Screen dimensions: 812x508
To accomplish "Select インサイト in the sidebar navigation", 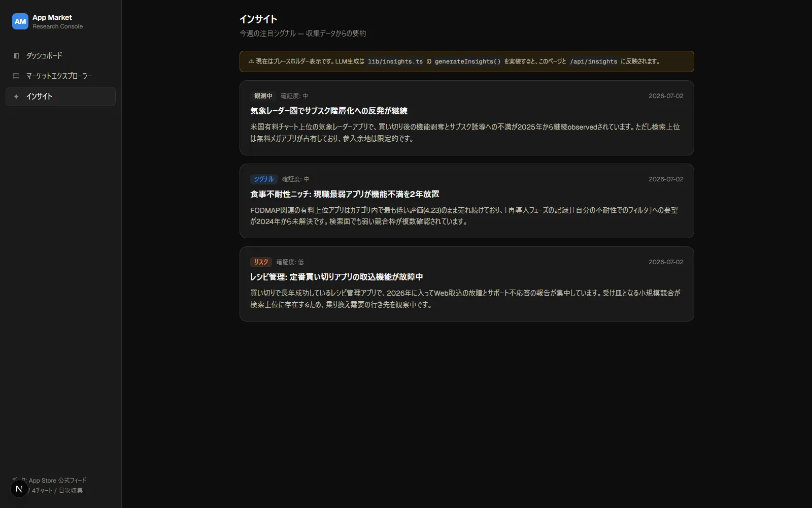I will point(60,97).
